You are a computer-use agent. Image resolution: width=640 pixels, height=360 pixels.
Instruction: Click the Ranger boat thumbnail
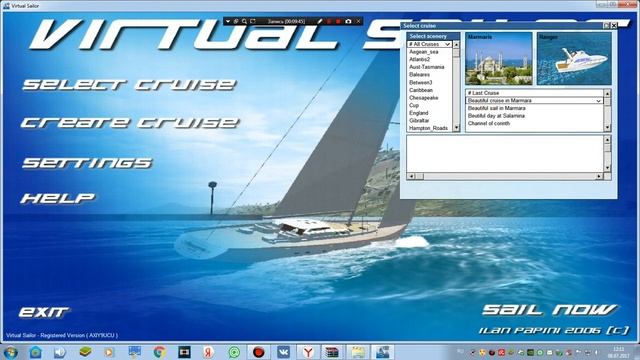coord(574,59)
